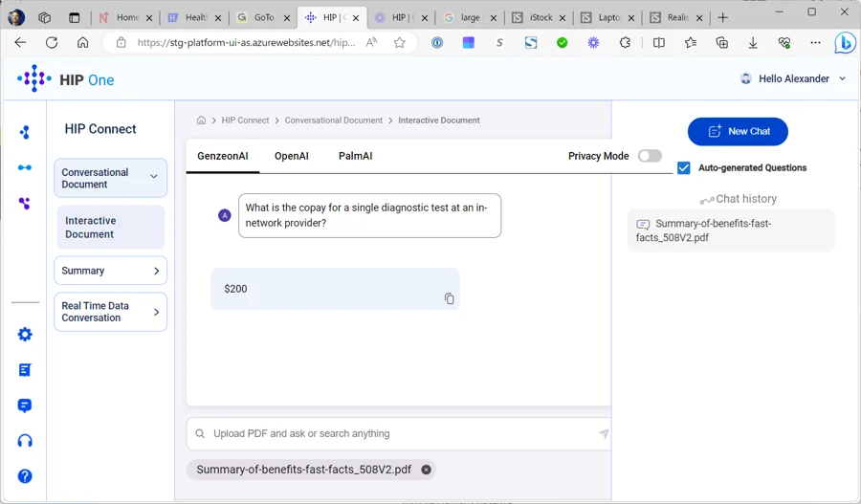Refresh the browser page

click(52, 42)
